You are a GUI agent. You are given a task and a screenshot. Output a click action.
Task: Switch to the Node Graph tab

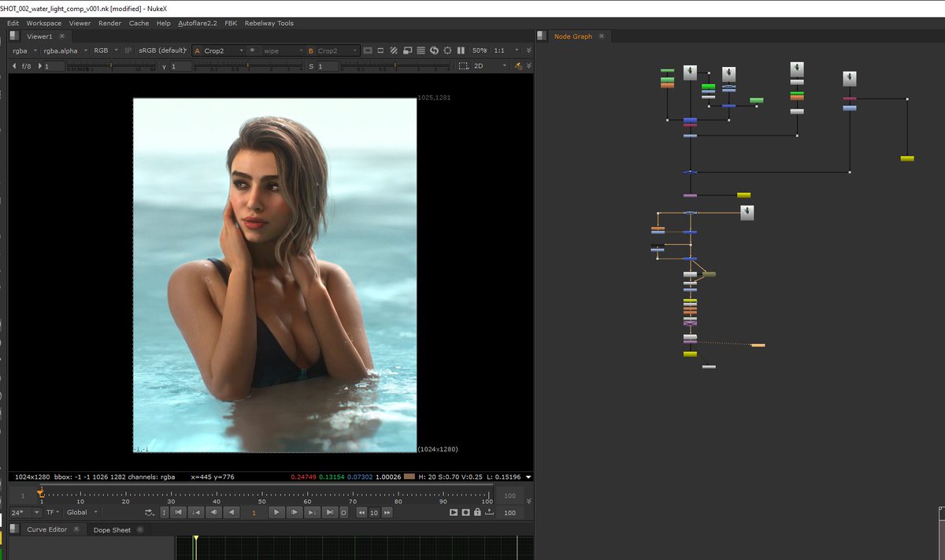[x=573, y=36]
